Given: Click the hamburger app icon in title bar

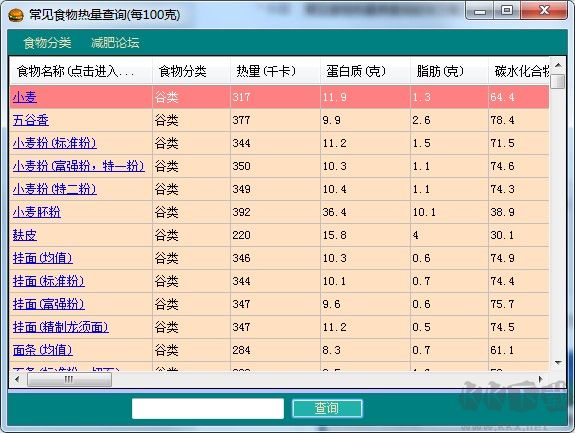Looking at the screenshot, I should click(15, 15).
